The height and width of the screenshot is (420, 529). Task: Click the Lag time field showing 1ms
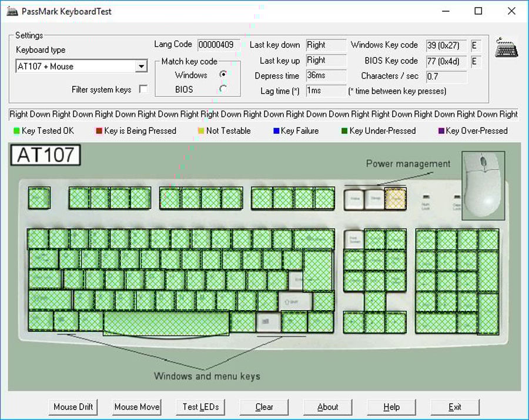326,90
